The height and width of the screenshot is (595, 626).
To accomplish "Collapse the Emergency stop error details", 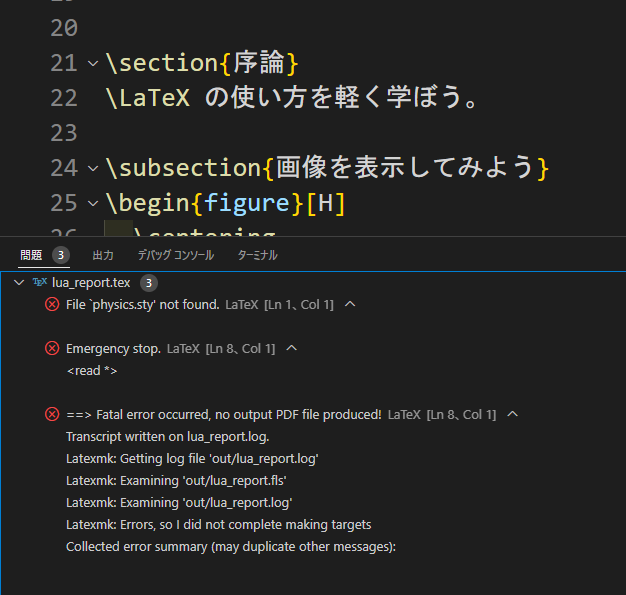I will point(292,348).
